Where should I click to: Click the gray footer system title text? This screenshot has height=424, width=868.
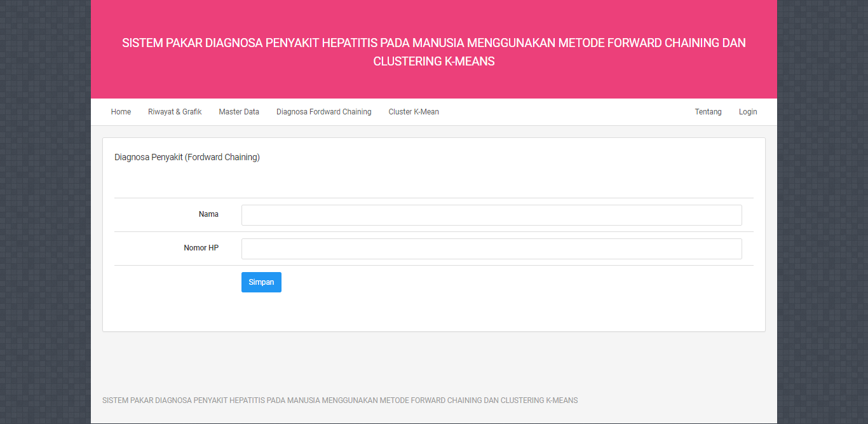tap(340, 400)
